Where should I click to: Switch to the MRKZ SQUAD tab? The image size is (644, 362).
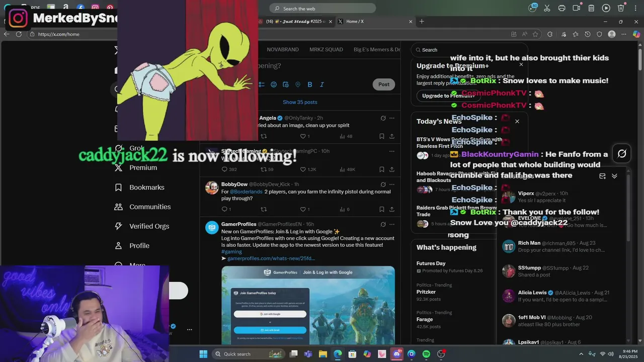point(326,50)
